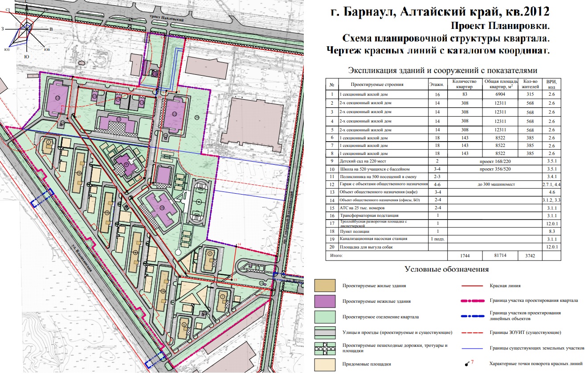Image resolution: width=588 pixels, height=374 pixels.
Task: Click the wind rose compass diagram
Action: (27, 32)
